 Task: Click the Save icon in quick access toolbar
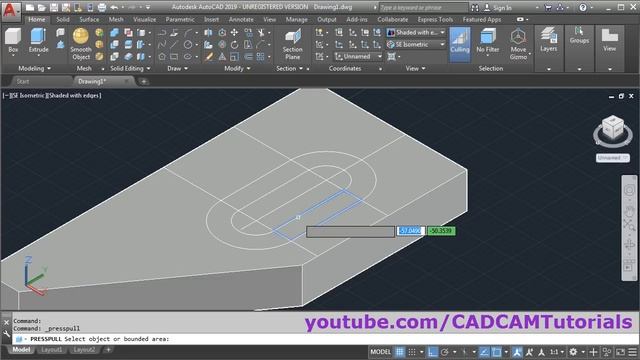(x=54, y=7)
